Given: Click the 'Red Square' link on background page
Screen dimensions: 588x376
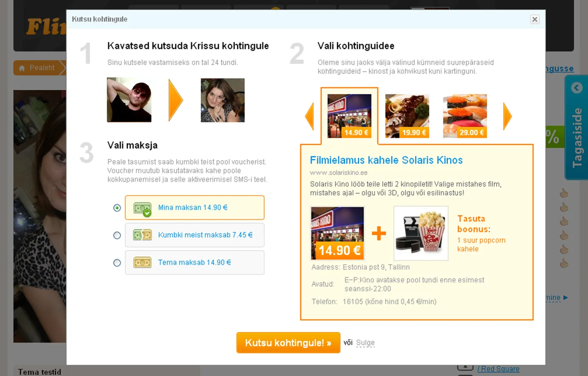Looking at the screenshot, I should pos(498,369).
